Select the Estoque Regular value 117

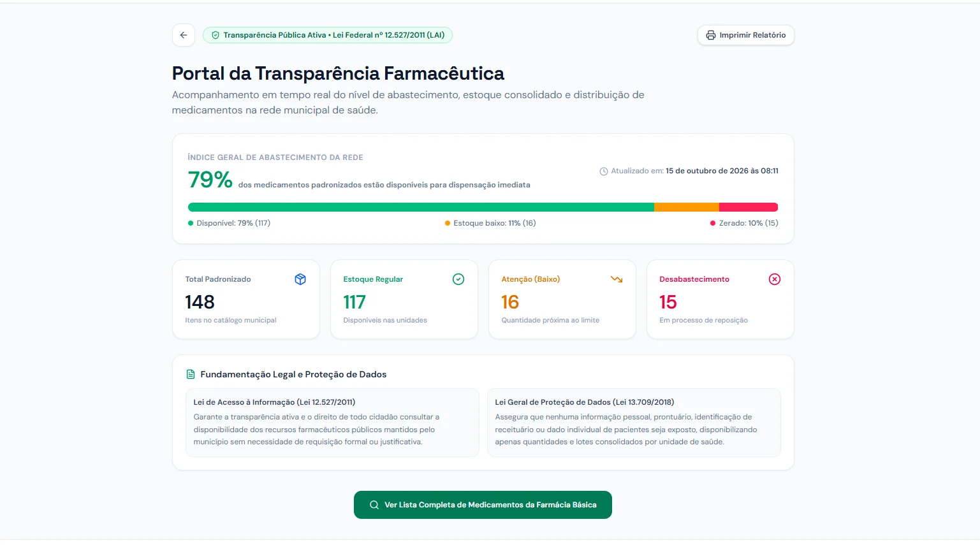pyautogui.click(x=355, y=302)
